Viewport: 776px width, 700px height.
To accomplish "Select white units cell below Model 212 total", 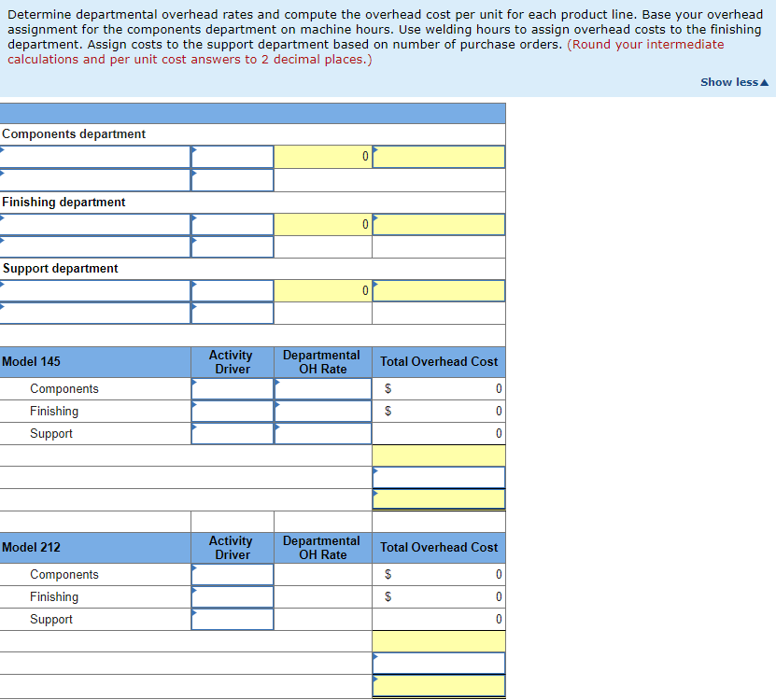I will (x=439, y=664).
